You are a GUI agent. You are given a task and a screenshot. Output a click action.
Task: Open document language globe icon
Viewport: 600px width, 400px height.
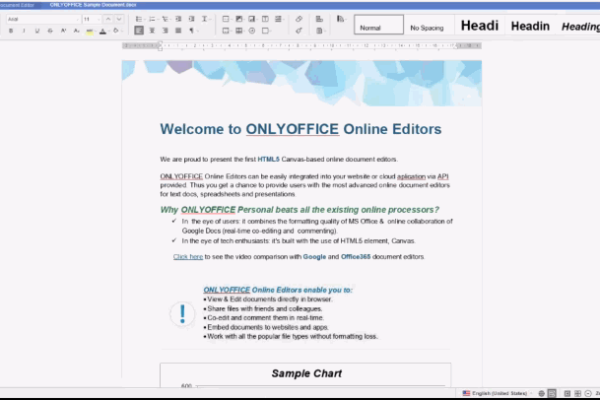(x=541, y=393)
